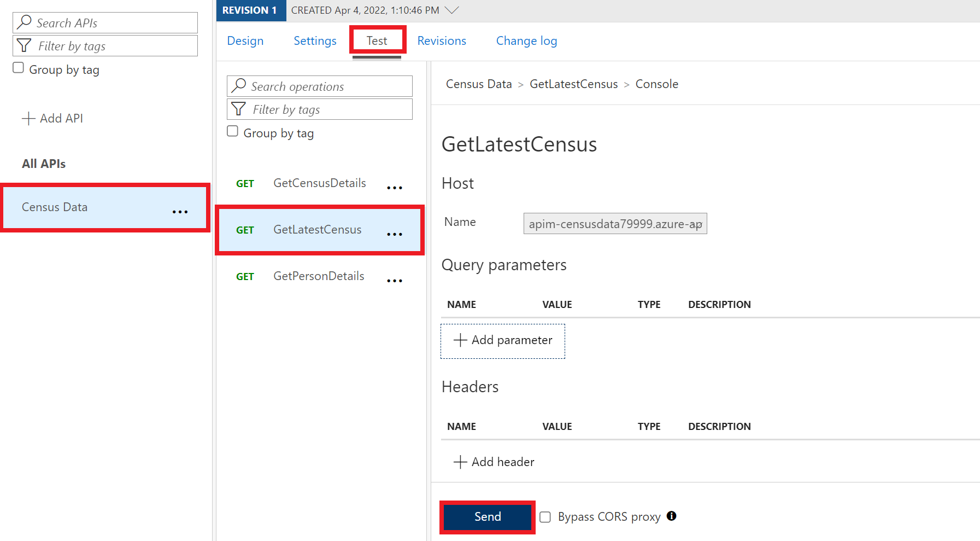
Task: Select the GetLatestCensus operation
Action: pos(320,230)
